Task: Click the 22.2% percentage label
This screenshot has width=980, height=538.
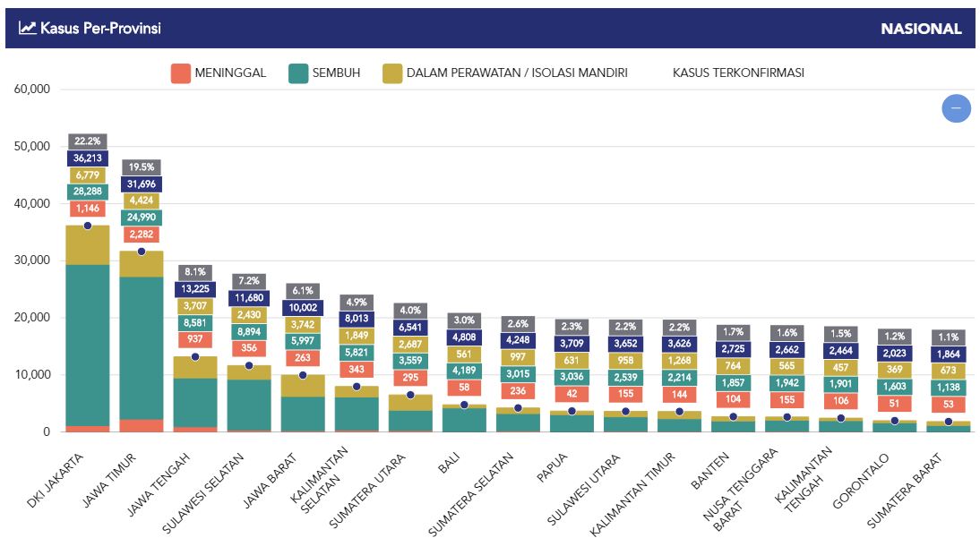Action: (x=88, y=141)
